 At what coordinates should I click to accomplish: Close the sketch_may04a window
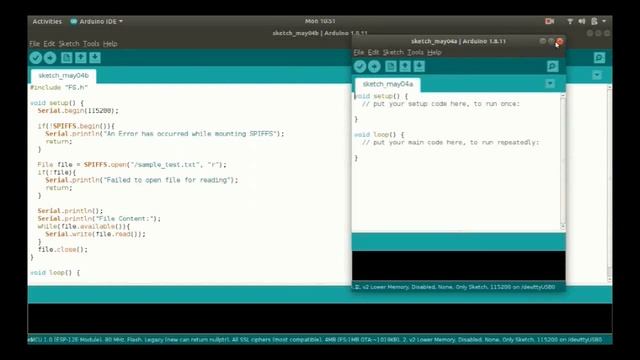(x=560, y=41)
